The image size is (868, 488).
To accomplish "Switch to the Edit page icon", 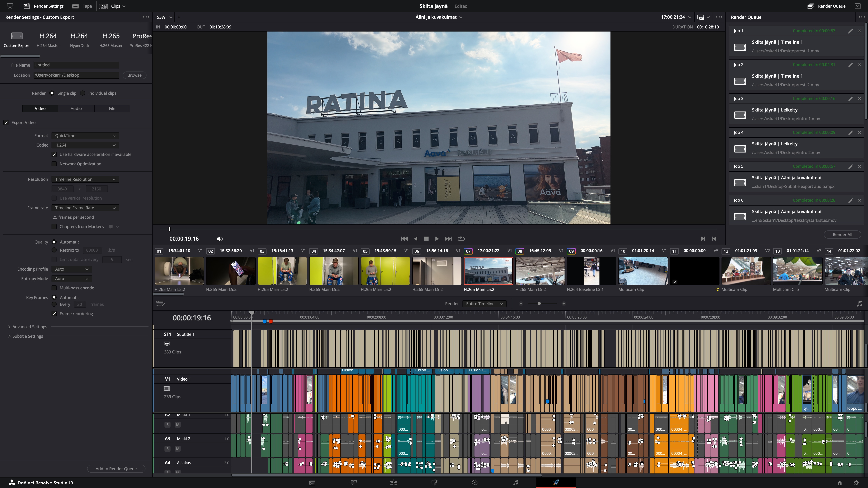I will tap(393, 483).
